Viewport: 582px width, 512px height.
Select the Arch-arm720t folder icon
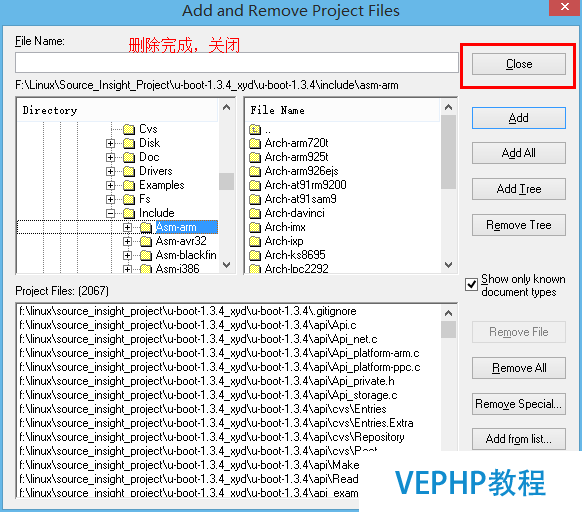click(x=255, y=143)
